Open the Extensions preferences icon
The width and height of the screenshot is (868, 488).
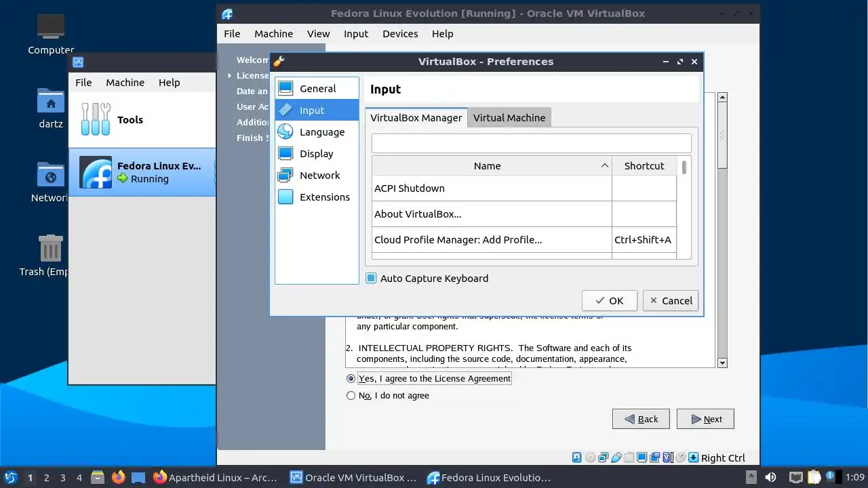(285, 197)
